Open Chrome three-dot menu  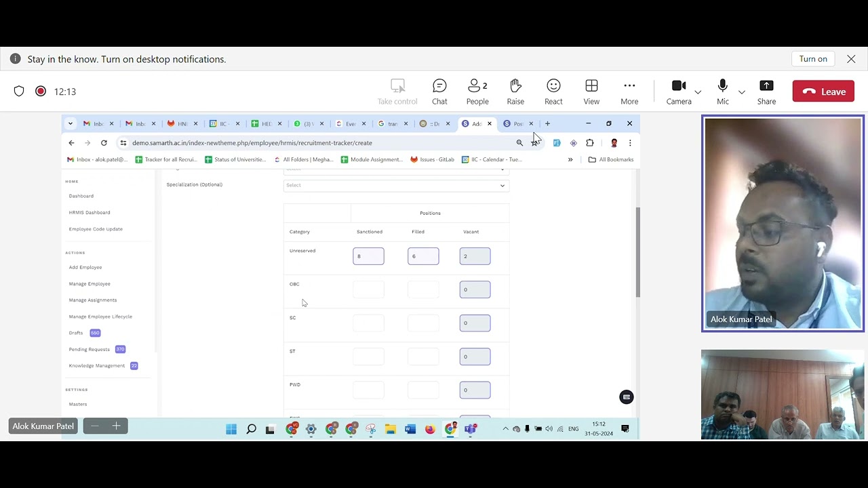(630, 143)
